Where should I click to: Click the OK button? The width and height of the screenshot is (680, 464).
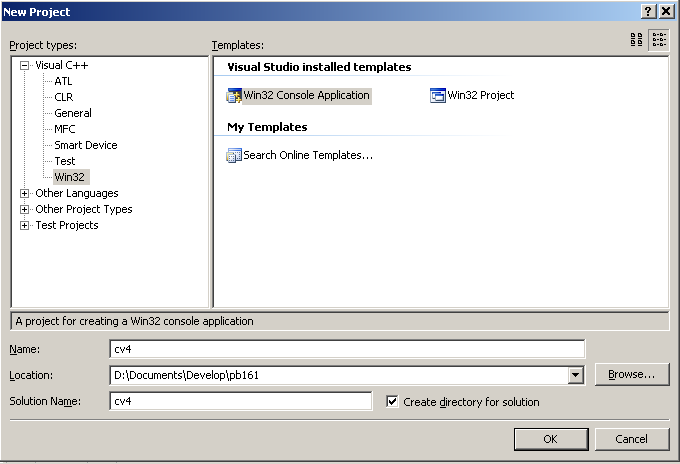551,439
